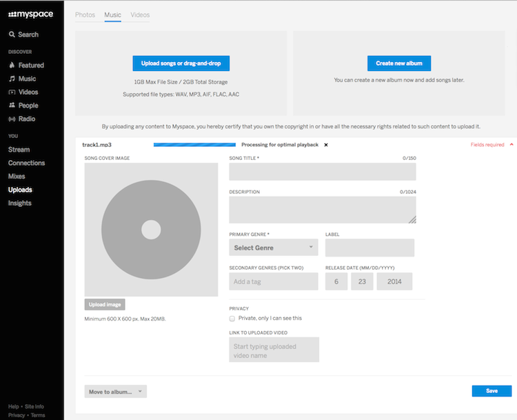Click the Fields required text
The width and height of the screenshot is (517, 420).
(x=487, y=145)
